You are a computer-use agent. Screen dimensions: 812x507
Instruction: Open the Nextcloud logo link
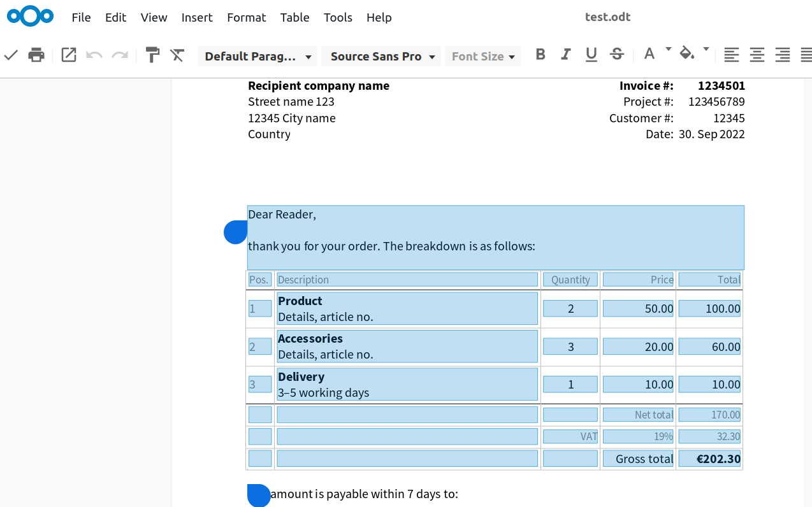coord(30,16)
